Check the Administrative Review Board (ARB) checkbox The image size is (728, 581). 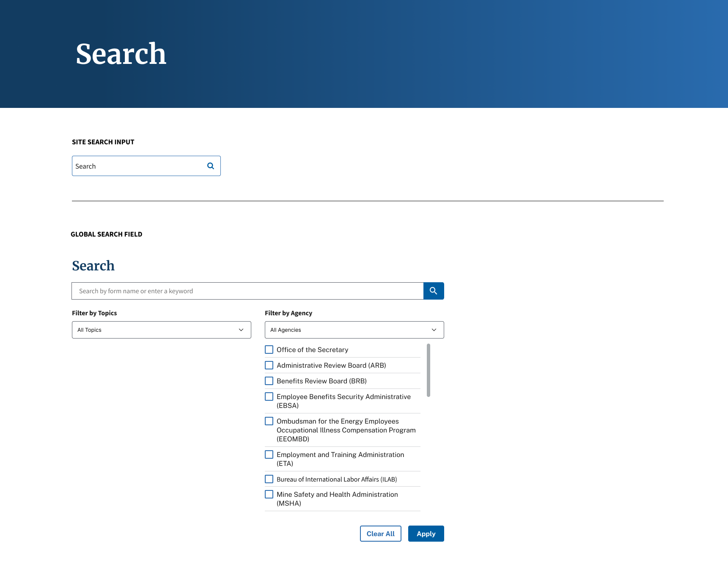pos(269,365)
